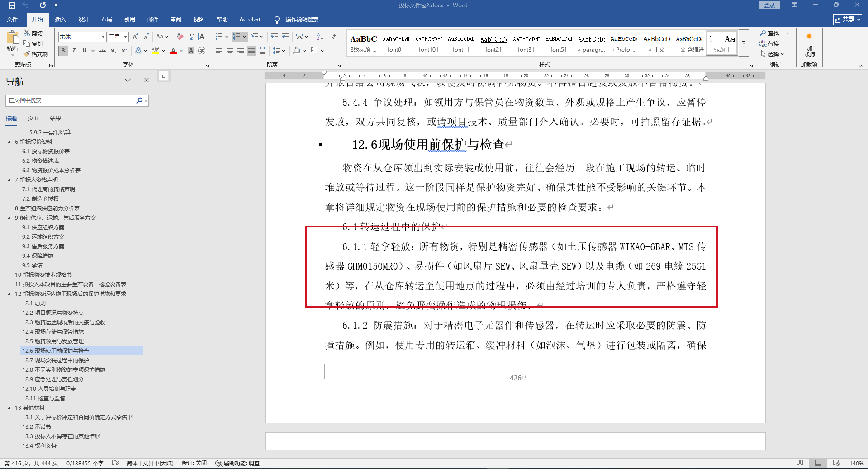Toggle bold formatting
The image size is (868, 469).
63,51
